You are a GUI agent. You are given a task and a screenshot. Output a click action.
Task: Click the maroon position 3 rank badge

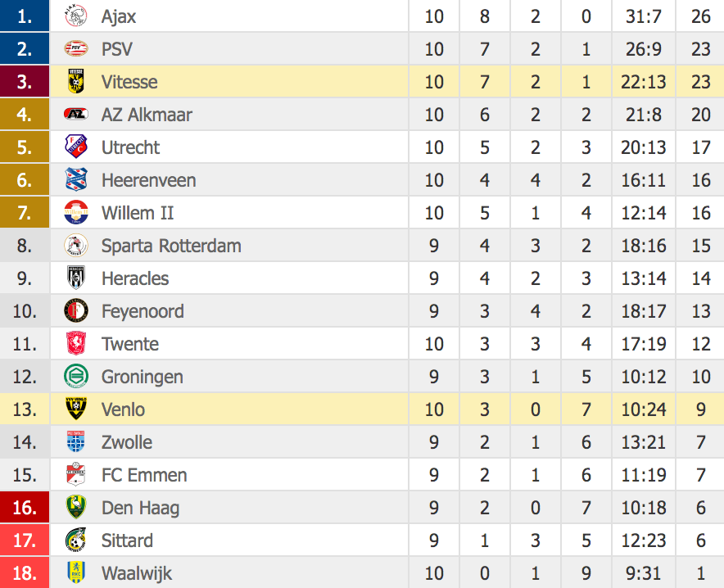tap(25, 82)
